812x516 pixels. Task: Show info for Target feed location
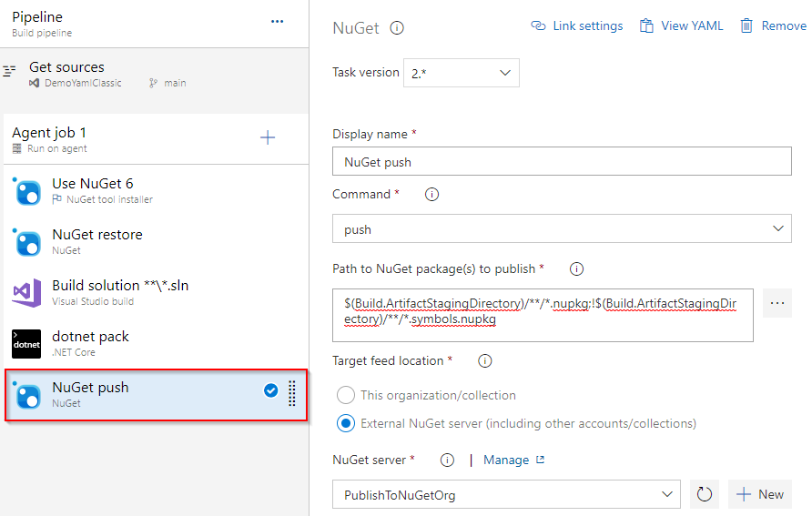coord(484,360)
